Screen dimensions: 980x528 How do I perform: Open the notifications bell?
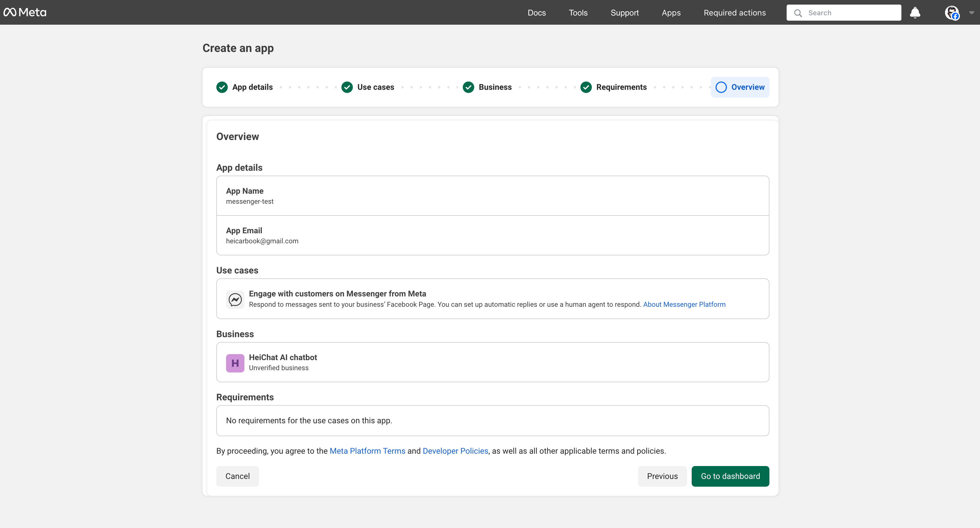(x=915, y=13)
